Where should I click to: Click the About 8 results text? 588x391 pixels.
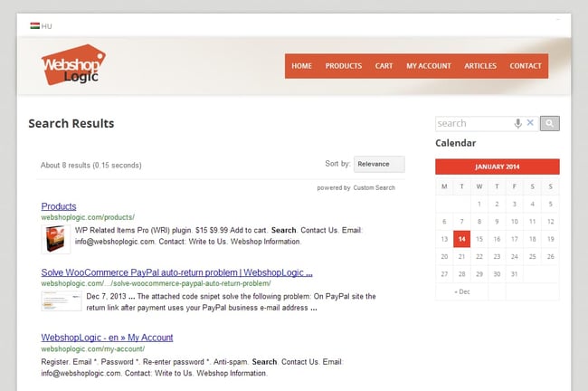pyautogui.click(x=91, y=165)
